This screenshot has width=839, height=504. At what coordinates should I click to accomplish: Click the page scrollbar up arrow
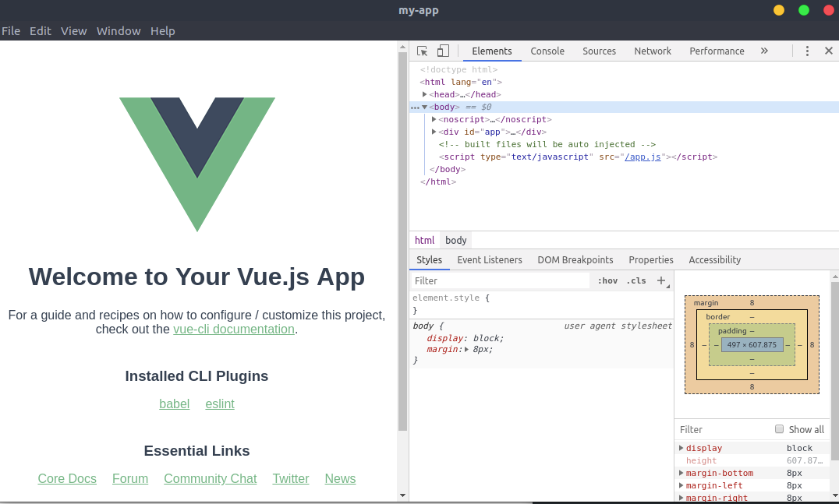coord(403,47)
